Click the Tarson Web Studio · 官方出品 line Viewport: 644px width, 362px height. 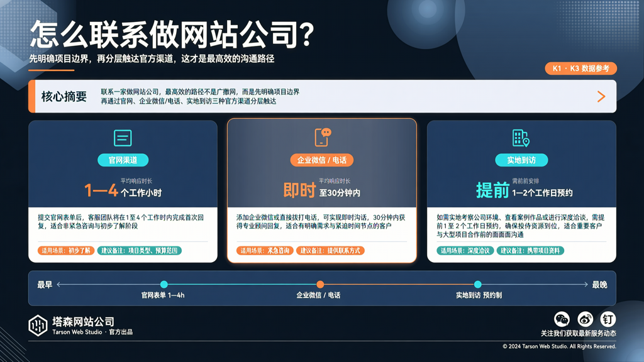(92, 332)
